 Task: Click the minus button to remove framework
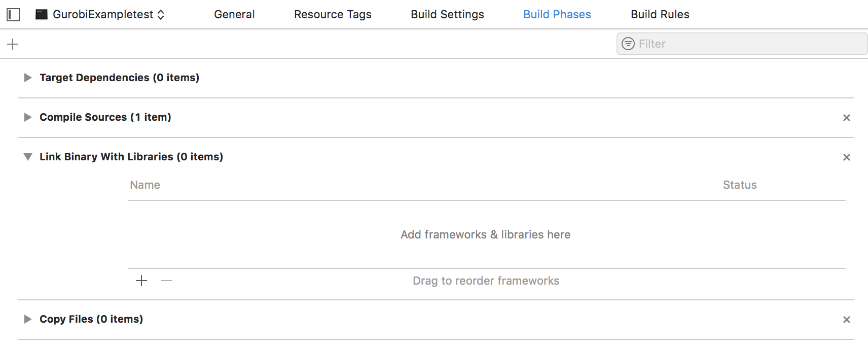click(x=167, y=281)
